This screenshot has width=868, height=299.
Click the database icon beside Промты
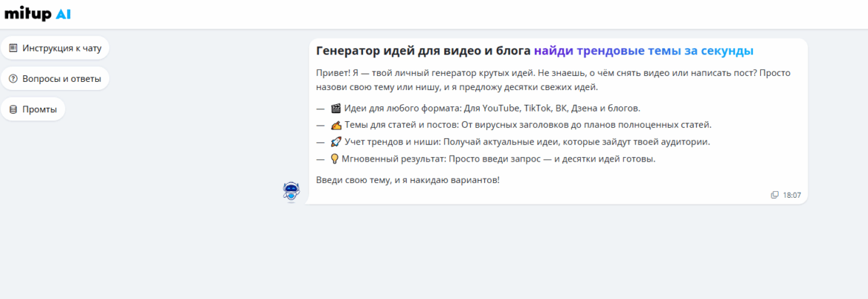point(13,109)
